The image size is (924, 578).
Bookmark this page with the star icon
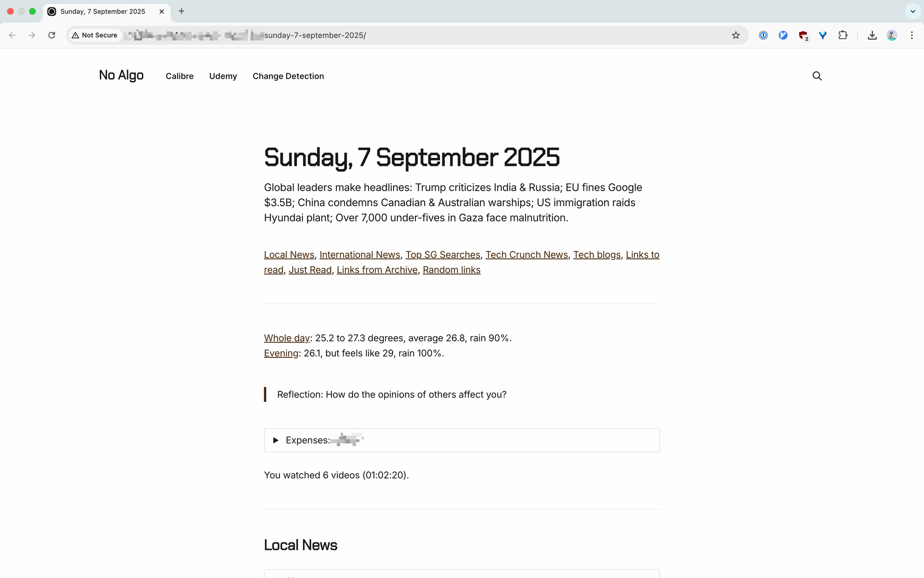tap(736, 35)
